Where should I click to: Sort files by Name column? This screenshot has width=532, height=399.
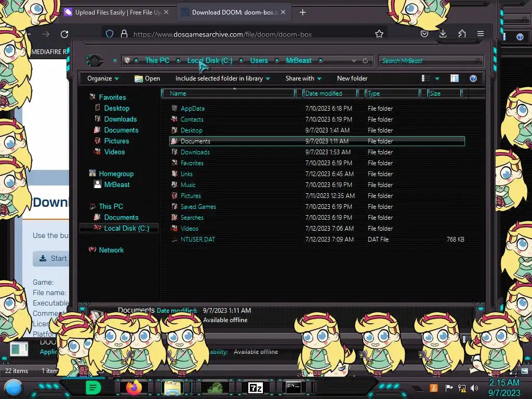[229, 94]
